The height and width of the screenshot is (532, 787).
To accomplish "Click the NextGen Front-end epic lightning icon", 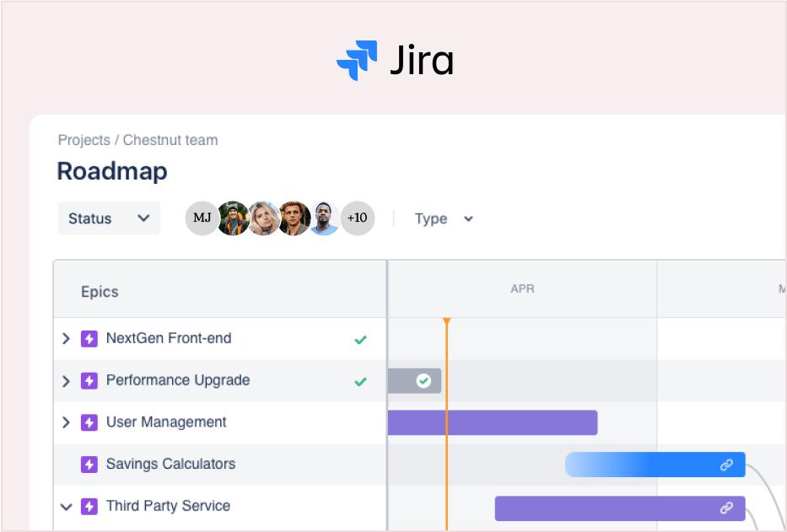I will click(x=89, y=339).
